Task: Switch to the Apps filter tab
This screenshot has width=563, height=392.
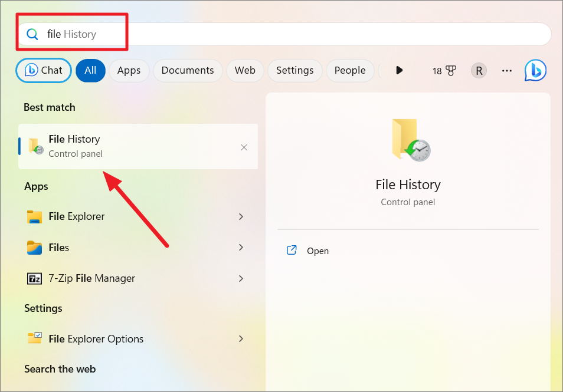Action: [129, 70]
